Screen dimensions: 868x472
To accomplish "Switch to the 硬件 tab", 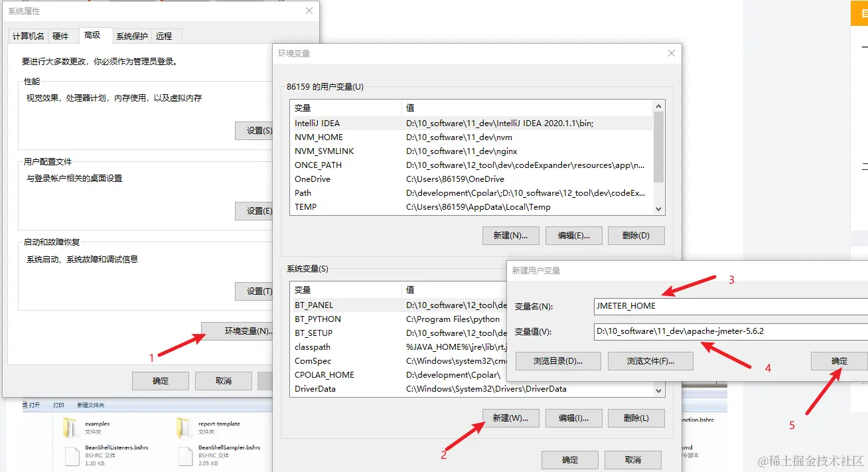I will coord(60,36).
